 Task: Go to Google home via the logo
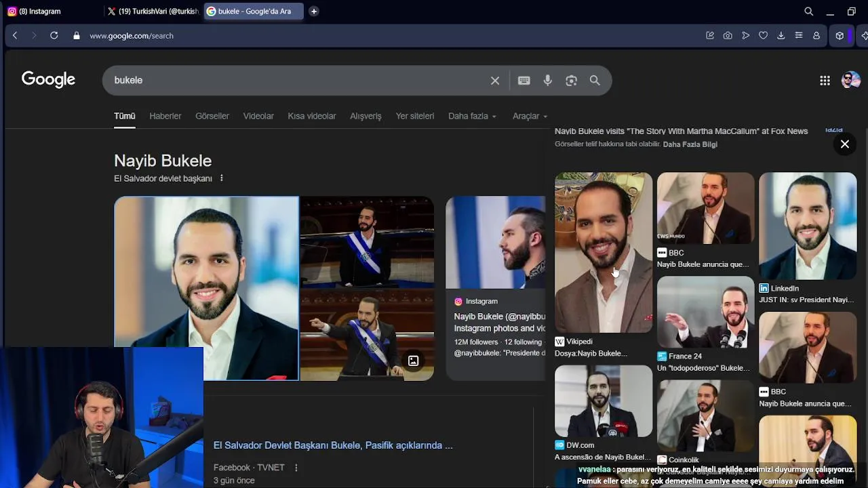point(48,79)
